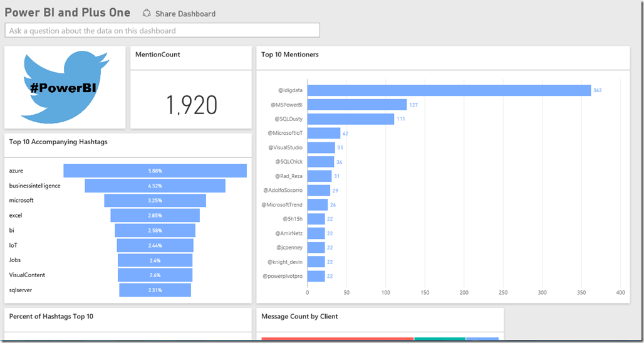Click the @idigdata axis label
This screenshot has width=644, height=343.
pos(290,90)
